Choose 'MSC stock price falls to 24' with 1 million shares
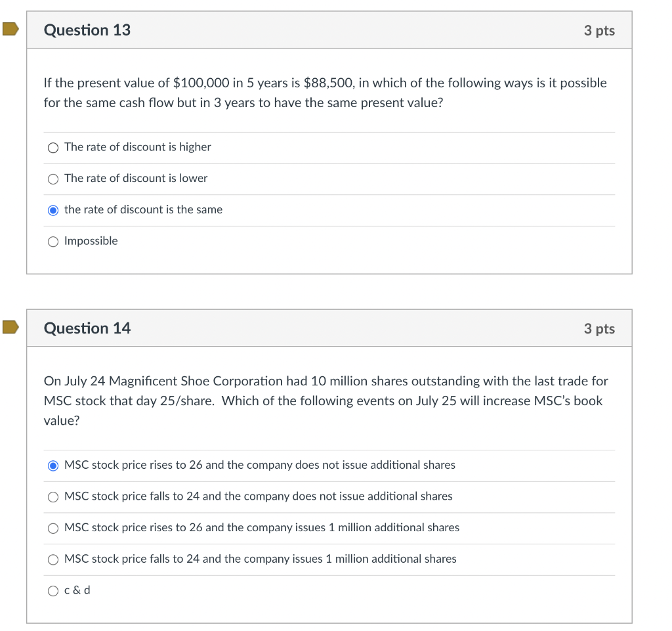The width and height of the screenshot is (672, 631). [52, 559]
